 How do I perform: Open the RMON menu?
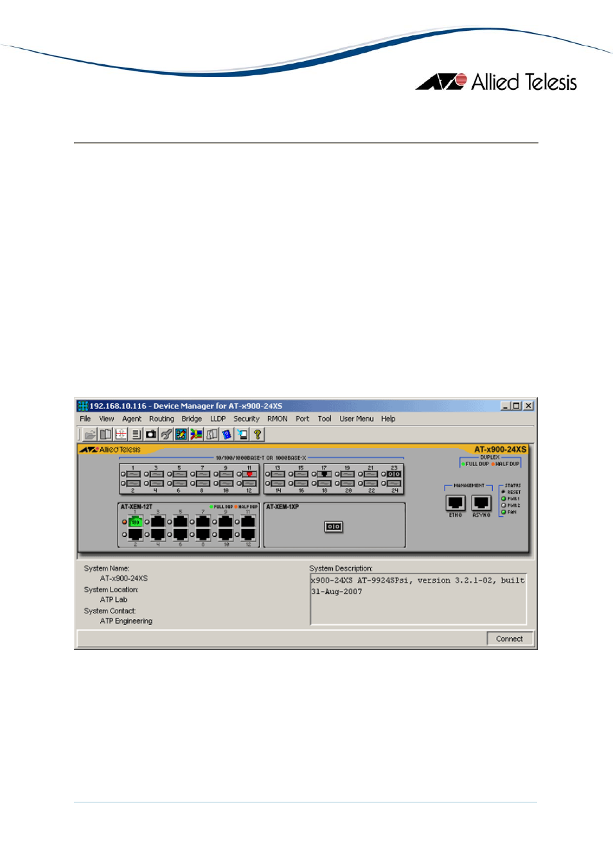(x=278, y=419)
